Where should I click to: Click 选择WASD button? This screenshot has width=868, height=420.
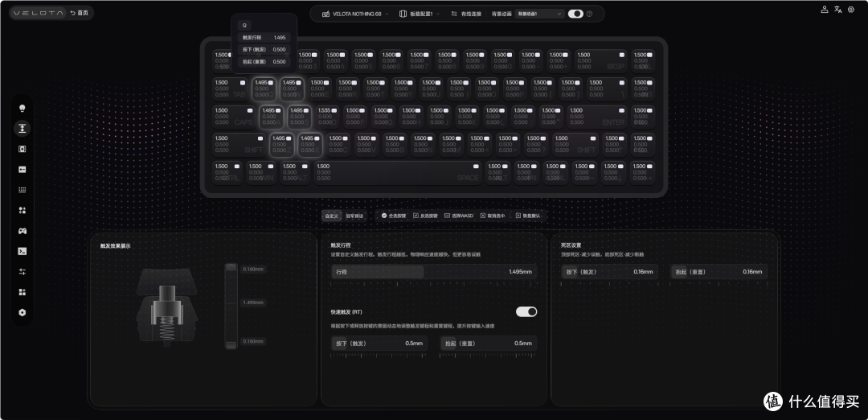tap(459, 216)
